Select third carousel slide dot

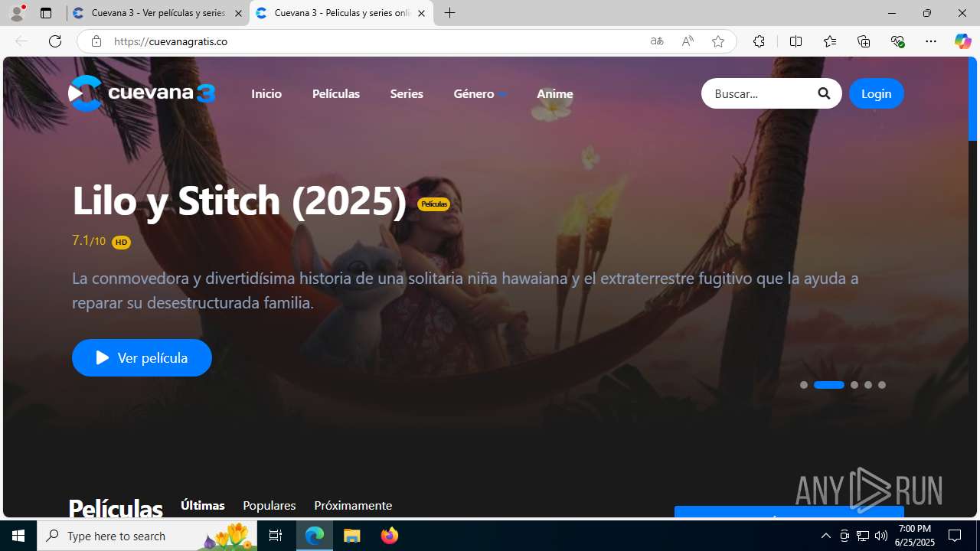tap(854, 385)
